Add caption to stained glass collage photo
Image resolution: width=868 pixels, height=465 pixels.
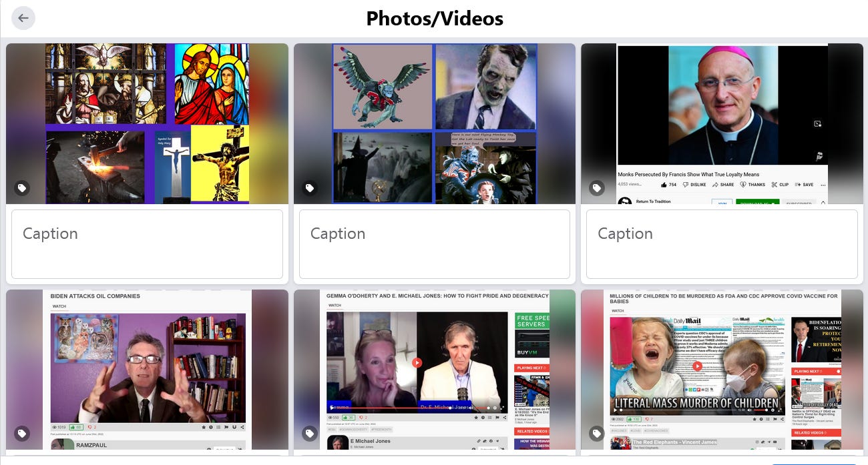tap(147, 244)
